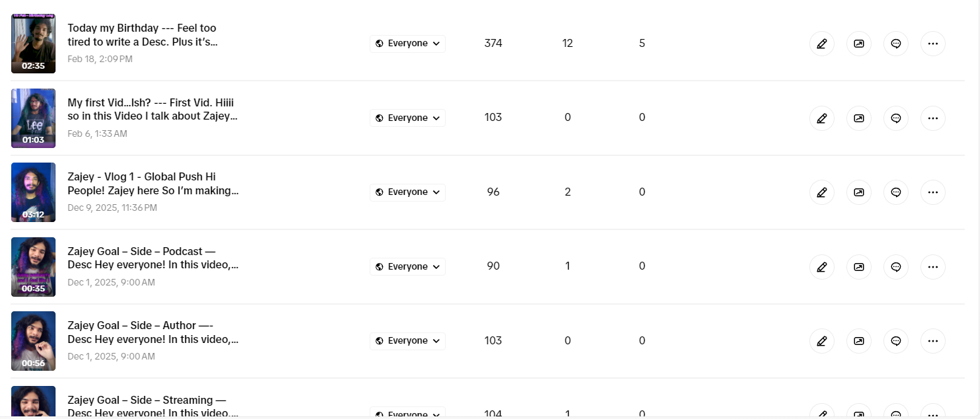Click the pencil edit icon for birthday video
Image resolution: width=980 pixels, height=419 pixels.
[x=821, y=44]
